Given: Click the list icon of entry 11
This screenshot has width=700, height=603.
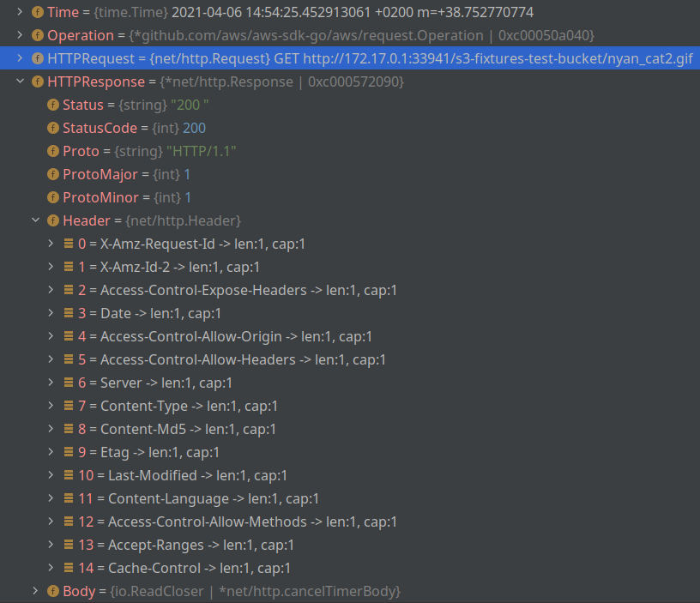Looking at the screenshot, I should click(69, 498).
